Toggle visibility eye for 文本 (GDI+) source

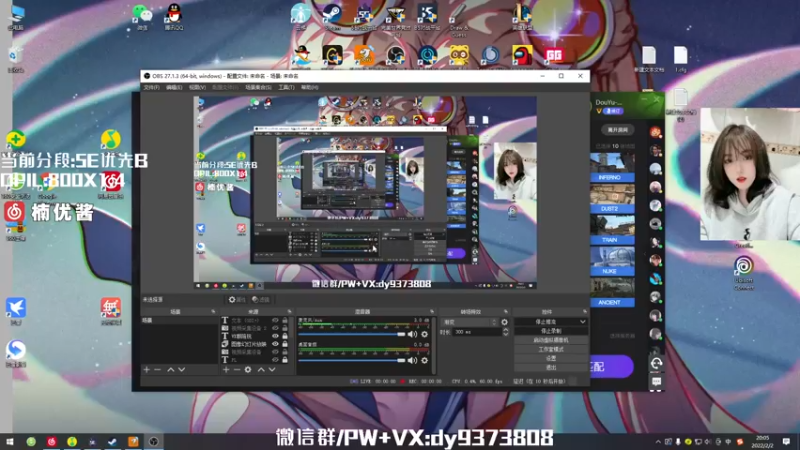pos(276,320)
